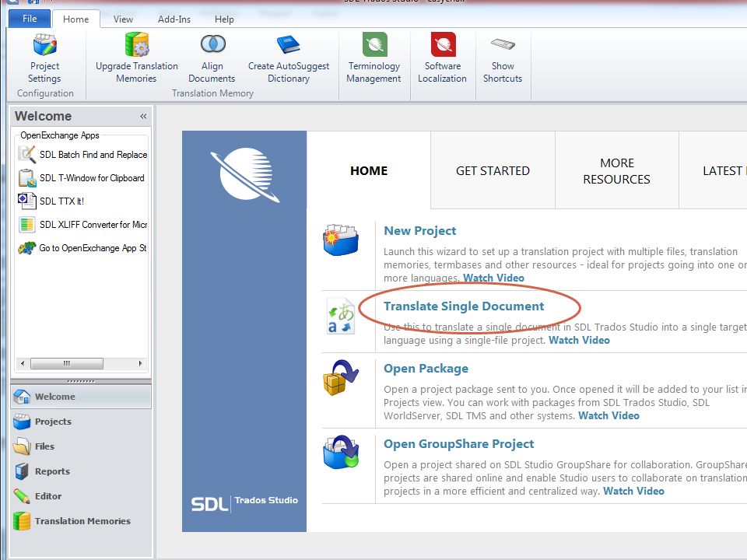Click the Open GroupShare Project link
747x560 pixels.
(459, 444)
